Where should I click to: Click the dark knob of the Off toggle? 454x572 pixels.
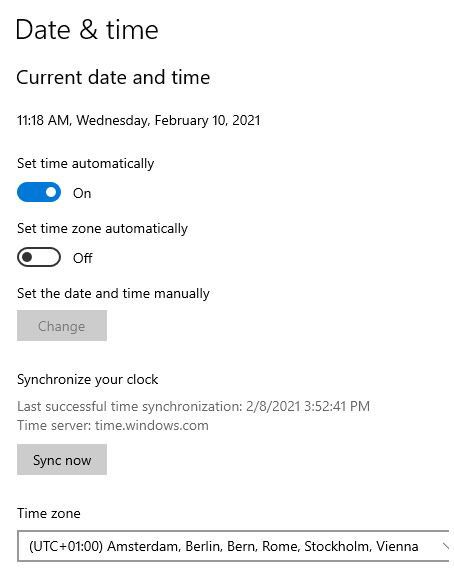coord(27,257)
